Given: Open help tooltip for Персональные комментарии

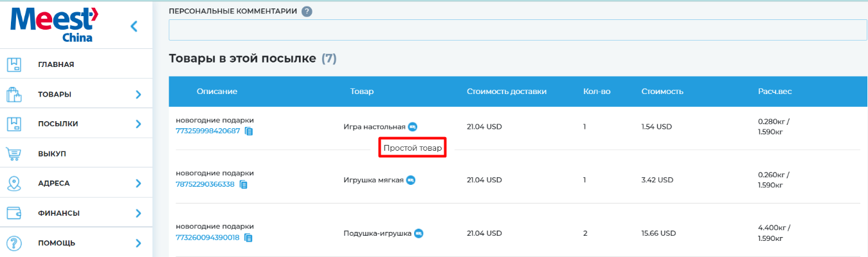Looking at the screenshot, I should [x=307, y=11].
